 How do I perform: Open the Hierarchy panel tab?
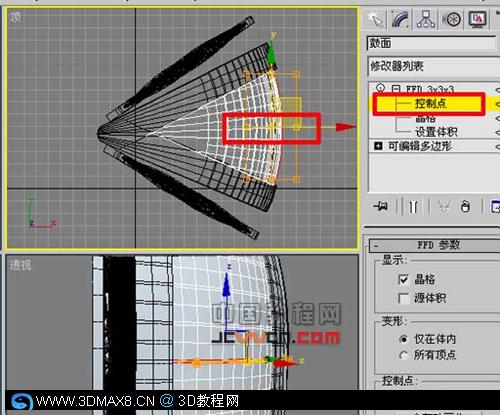[426, 20]
